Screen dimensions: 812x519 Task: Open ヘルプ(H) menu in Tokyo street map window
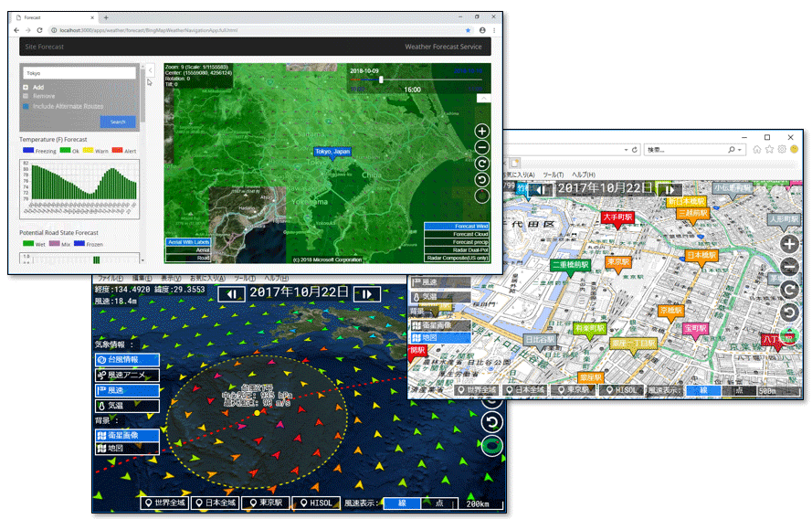click(x=582, y=175)
